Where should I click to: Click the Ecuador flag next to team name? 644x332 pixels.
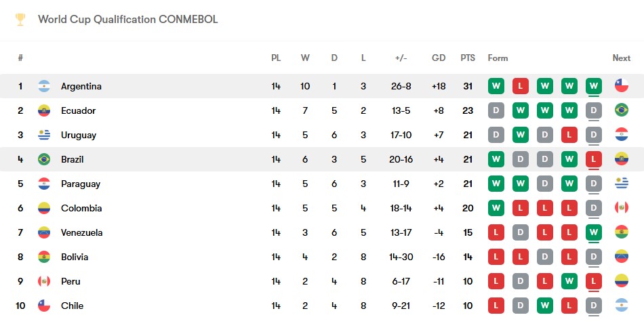[44, 110]
